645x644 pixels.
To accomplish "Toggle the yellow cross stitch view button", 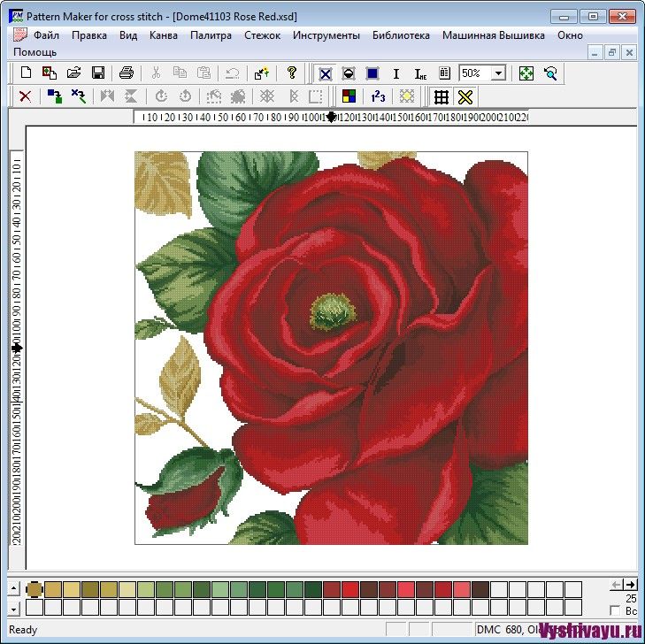I will click(465, 97).
